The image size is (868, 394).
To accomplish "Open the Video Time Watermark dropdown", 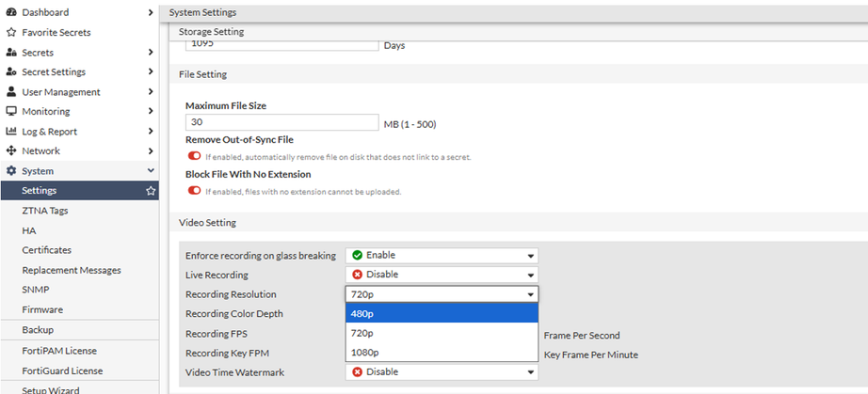I will [x=442, y=371].
